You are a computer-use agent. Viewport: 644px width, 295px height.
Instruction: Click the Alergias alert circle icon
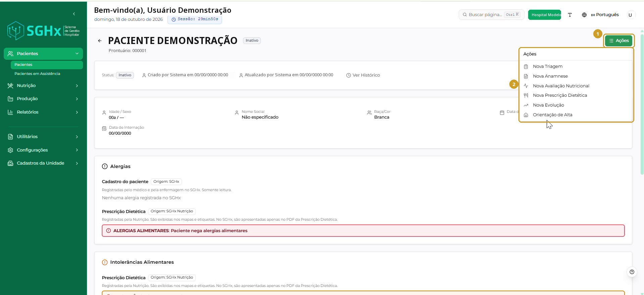(105, 166)
